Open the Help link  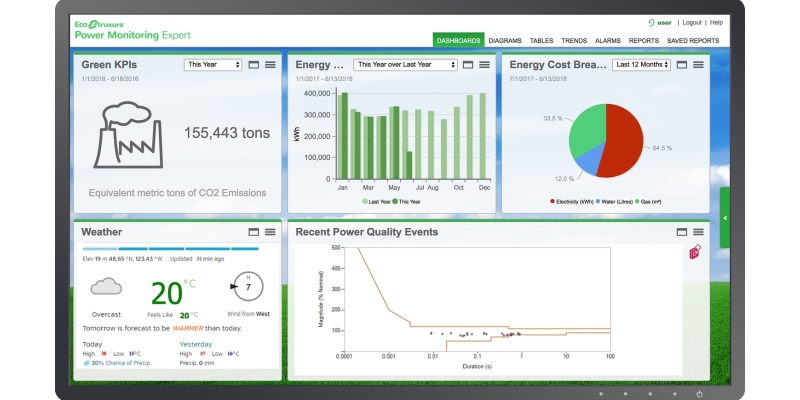[716, 22]
